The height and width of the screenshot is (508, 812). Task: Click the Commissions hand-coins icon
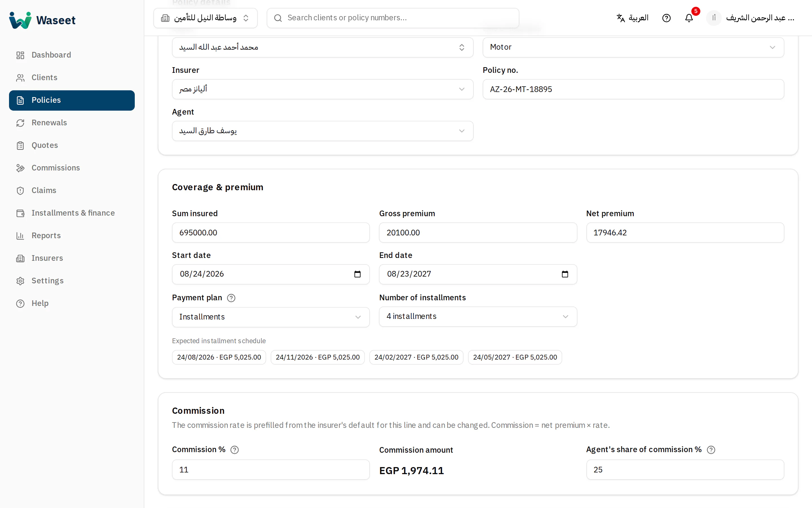tap(21, 168)
